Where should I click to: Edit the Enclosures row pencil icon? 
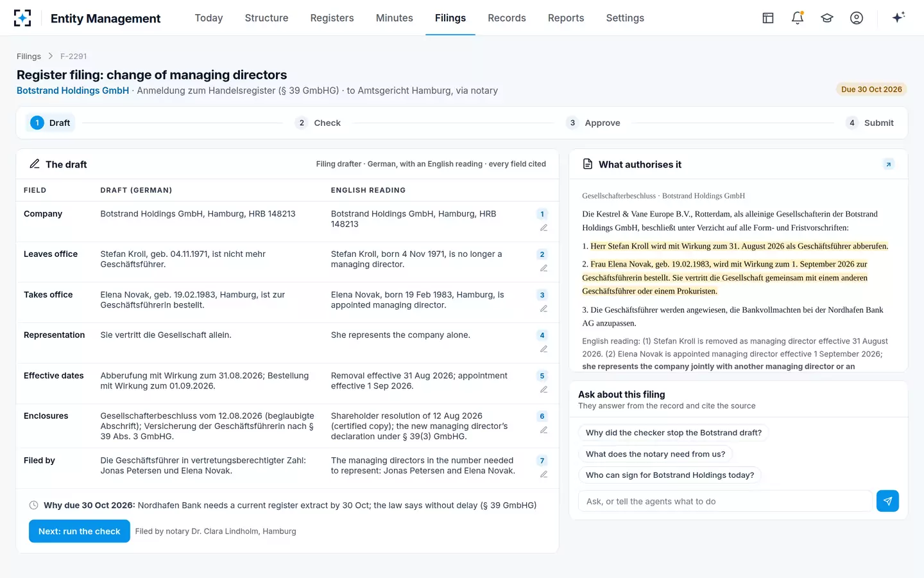[543, 430]
